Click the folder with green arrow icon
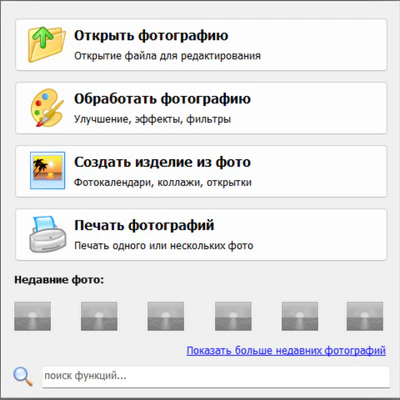Screen dimensions: 400x400 46,44
